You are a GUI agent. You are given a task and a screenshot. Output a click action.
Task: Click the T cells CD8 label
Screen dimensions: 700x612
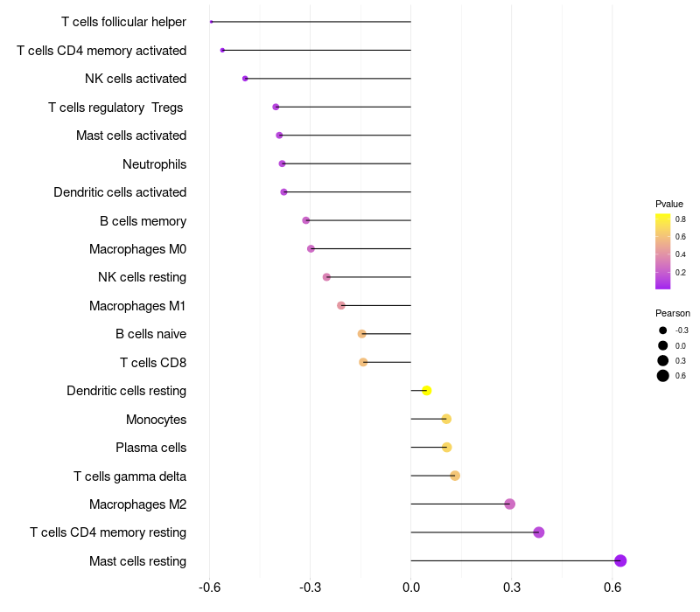pos(153,363)
